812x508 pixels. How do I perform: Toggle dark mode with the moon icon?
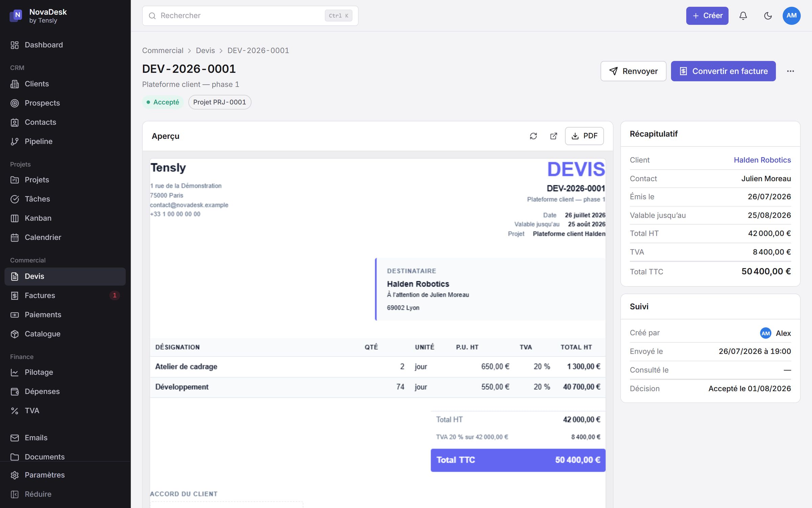click(x=768, y=16)
